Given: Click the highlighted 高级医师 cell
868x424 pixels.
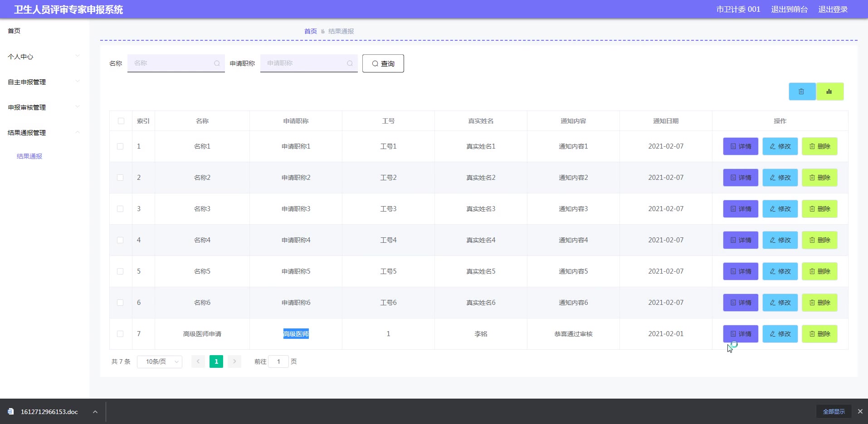Looking at the screenshot, I should tap(296, 334).
